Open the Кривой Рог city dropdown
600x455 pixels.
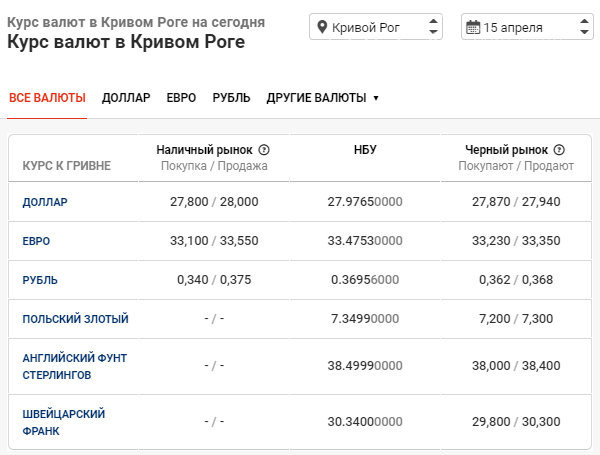coord(377,27)
